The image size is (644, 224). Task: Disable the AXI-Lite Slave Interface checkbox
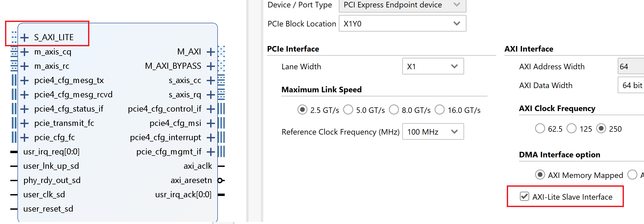[524, 196]
